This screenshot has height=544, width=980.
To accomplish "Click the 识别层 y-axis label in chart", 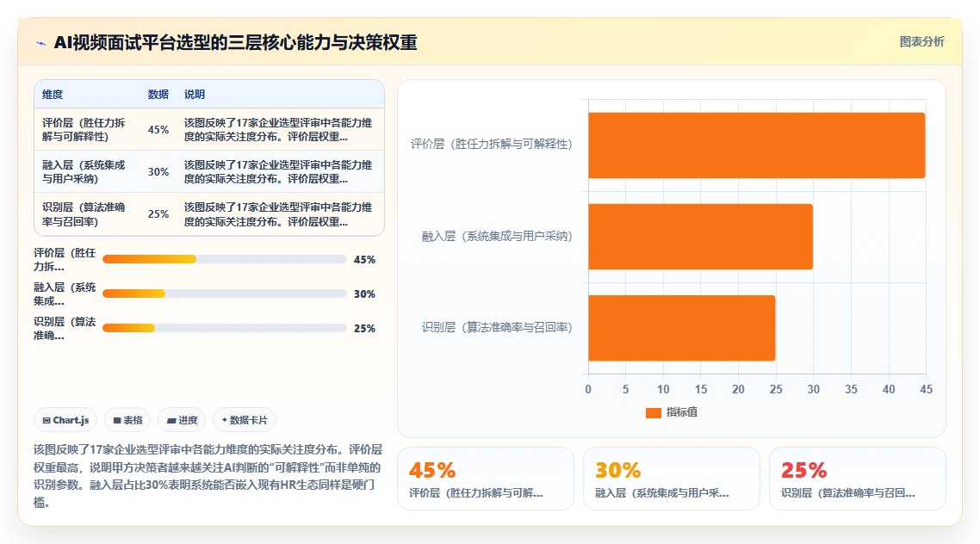I will click(497, 327).
